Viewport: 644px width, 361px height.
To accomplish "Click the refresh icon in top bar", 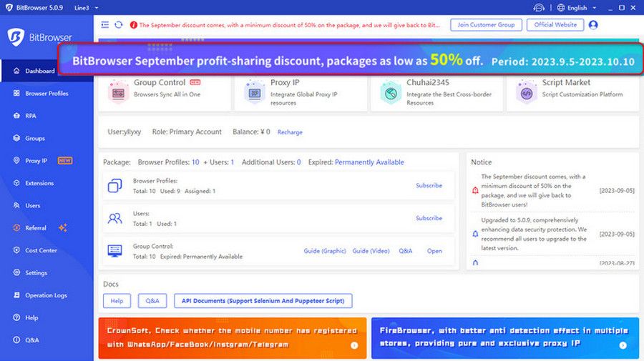I will 119,25.
